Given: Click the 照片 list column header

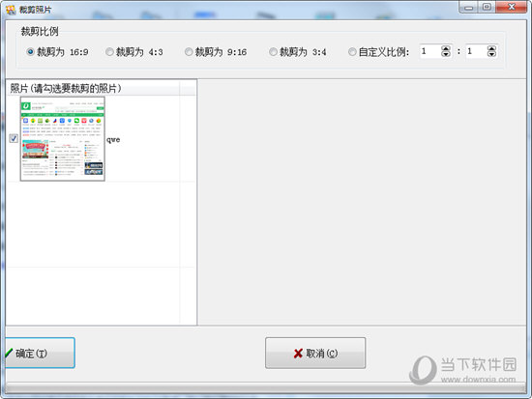Looking at the screenshot, I should click(94, 89).
